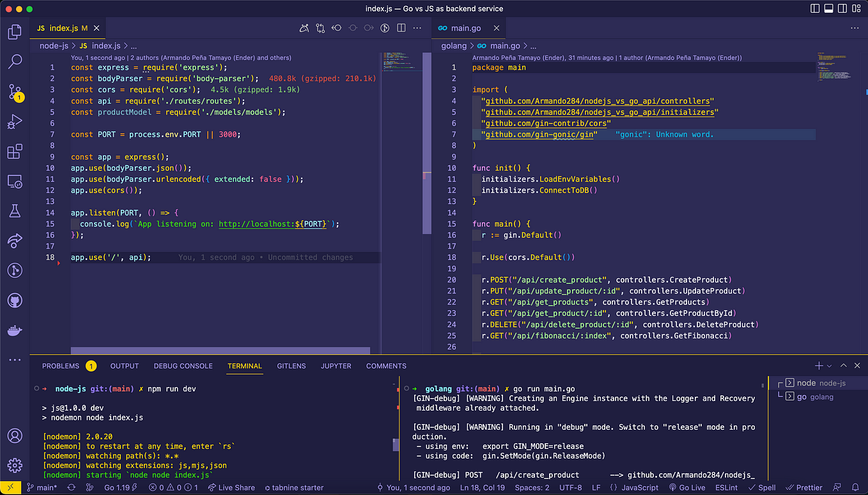This screenshot has width=868, height=495.
Task: Toggle ESLint status in status bar
Action: tap(726, 487)
